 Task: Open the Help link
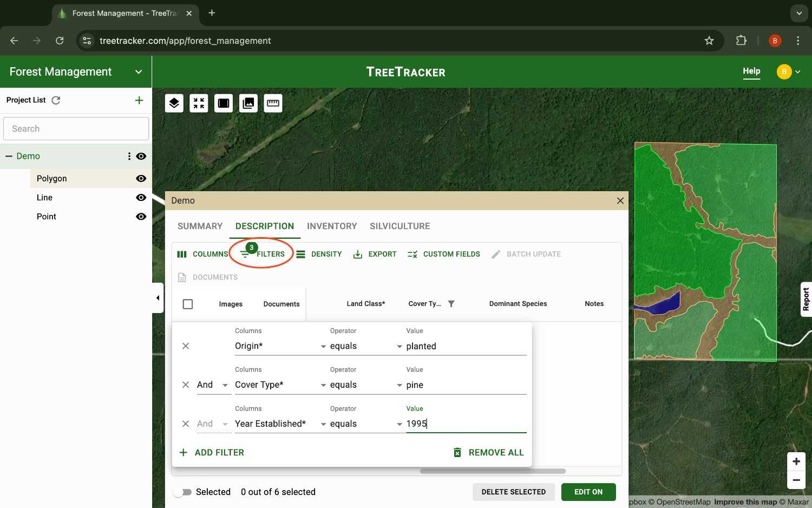[751, 71]
